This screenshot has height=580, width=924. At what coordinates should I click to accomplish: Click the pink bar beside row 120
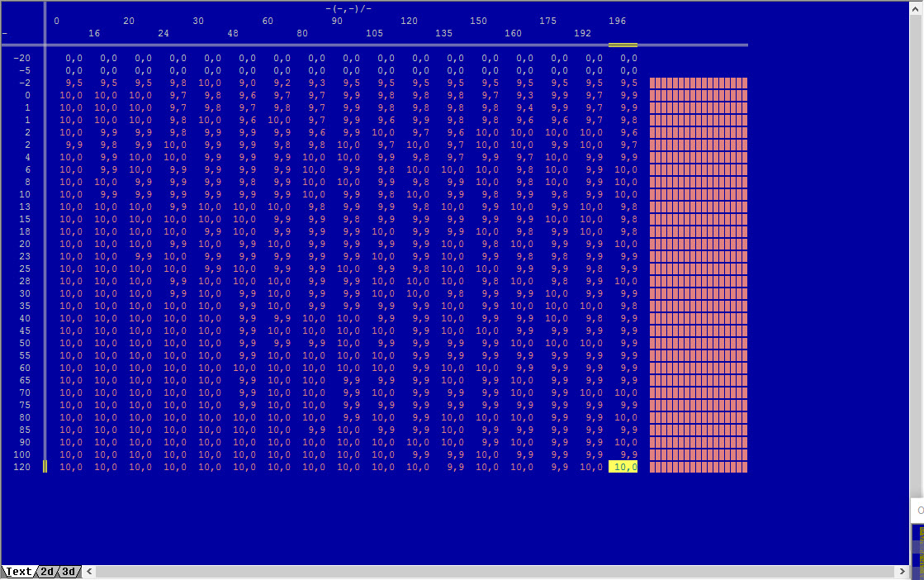pos(698,467)
